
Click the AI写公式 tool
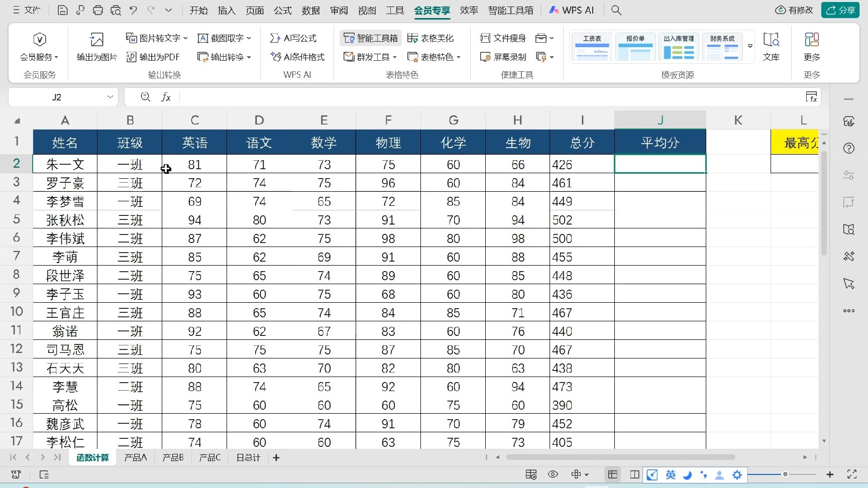(294, 38)
